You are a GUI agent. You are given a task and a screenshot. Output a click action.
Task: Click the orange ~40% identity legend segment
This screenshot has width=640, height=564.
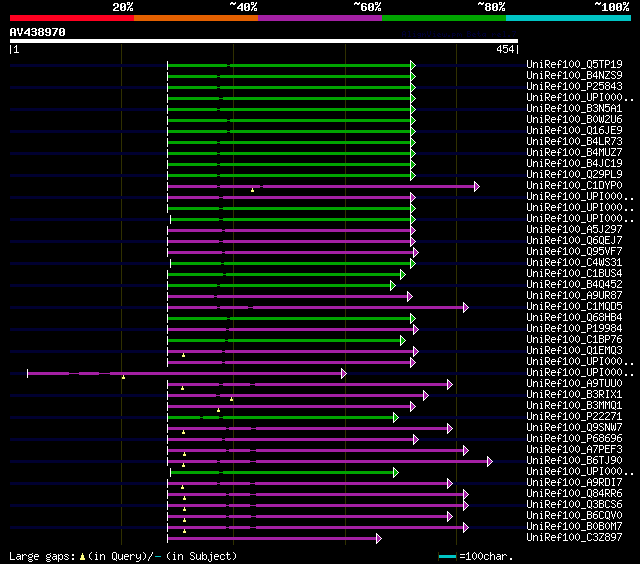click(x=196, y=18)
